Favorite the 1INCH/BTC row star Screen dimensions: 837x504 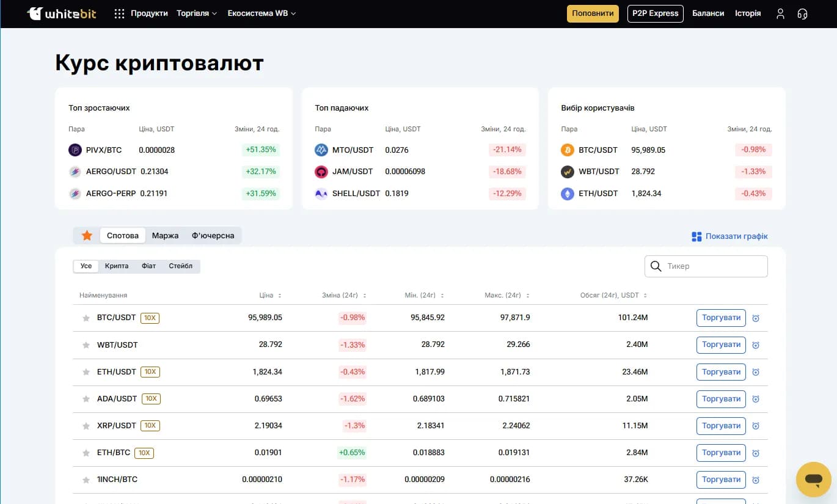86,480
